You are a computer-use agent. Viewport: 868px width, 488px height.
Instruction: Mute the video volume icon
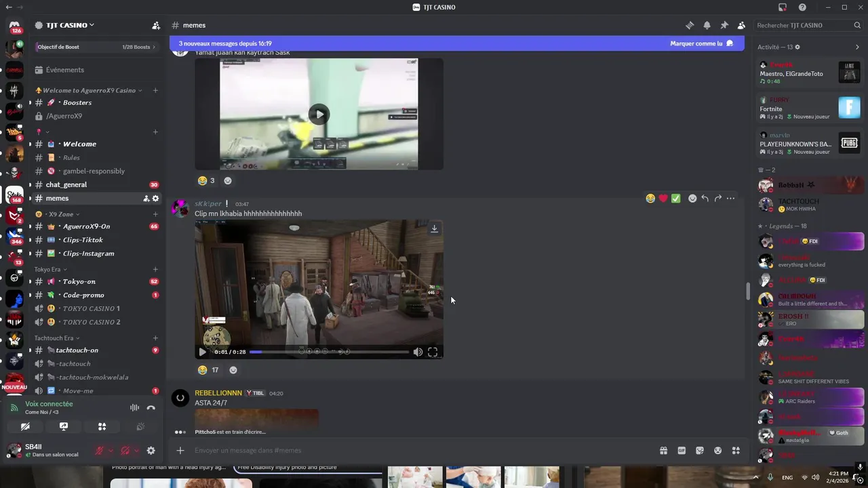[x=418, y=352]
